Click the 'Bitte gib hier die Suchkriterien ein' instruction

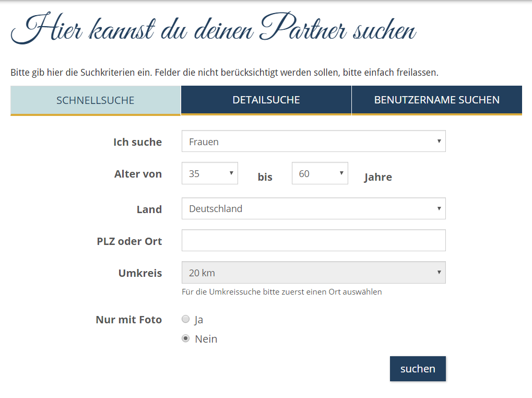pyautogui.click(x=224, y=73)
